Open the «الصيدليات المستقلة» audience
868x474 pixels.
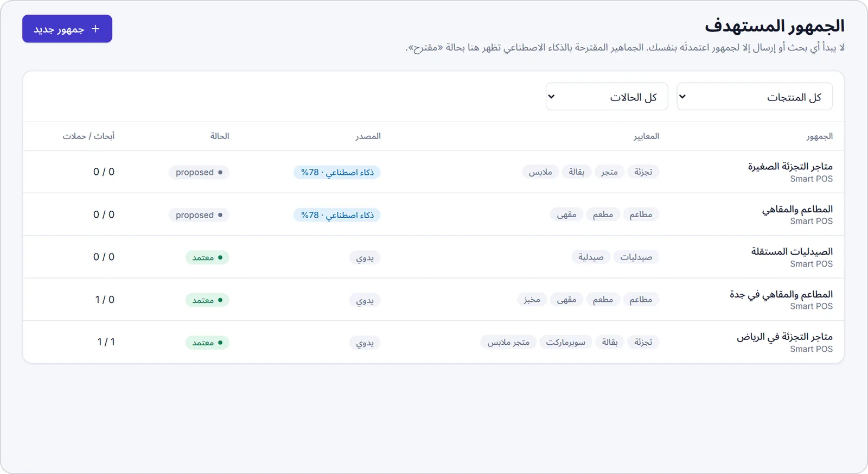pyautogui.click(x=792, y=251)
